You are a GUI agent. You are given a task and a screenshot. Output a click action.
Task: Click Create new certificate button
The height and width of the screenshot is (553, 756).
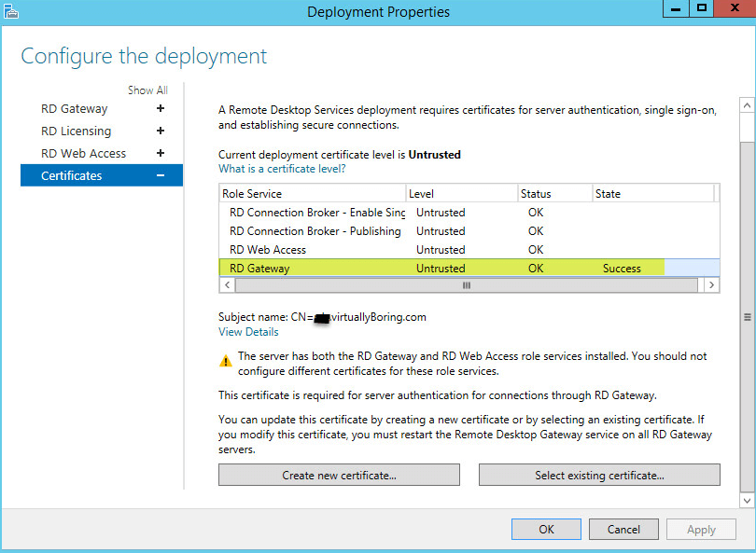click(x=339, y=475)
